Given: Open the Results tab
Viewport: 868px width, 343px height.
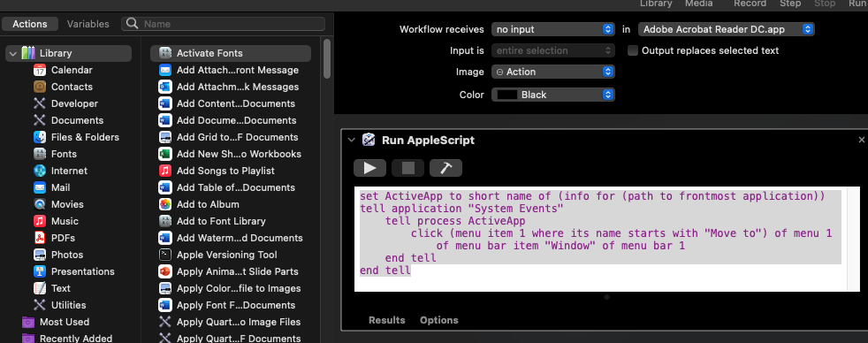Looking at the screenshot, I should [387, 320].
